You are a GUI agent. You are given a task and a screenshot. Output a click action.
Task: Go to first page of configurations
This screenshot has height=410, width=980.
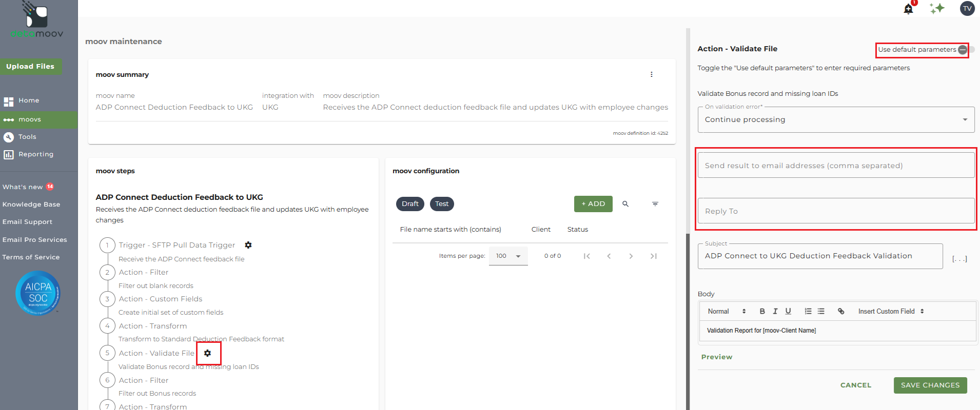coord(587,256)
